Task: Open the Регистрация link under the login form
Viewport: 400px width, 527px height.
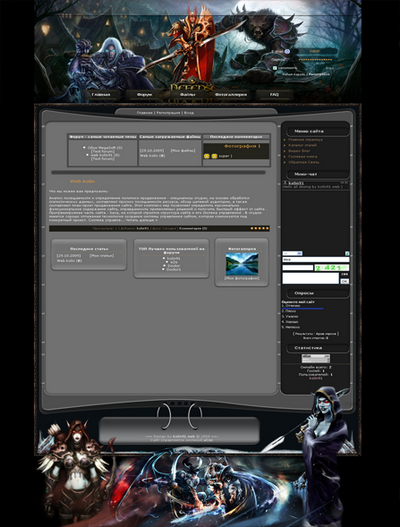Action: pyautogui.click(x=319, y=74)
